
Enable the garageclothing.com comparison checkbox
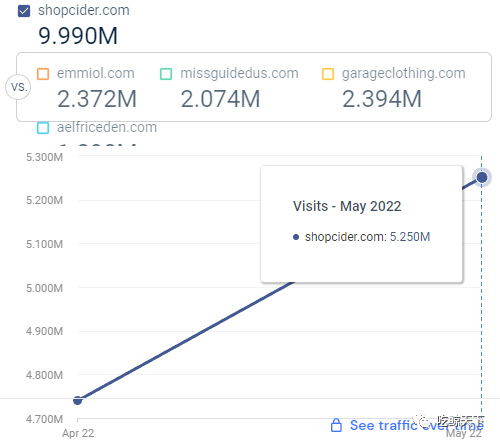(328, 74)
